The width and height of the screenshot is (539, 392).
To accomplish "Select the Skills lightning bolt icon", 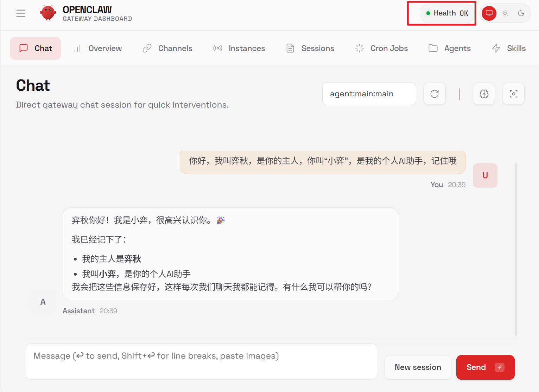I will coord(496,48).
